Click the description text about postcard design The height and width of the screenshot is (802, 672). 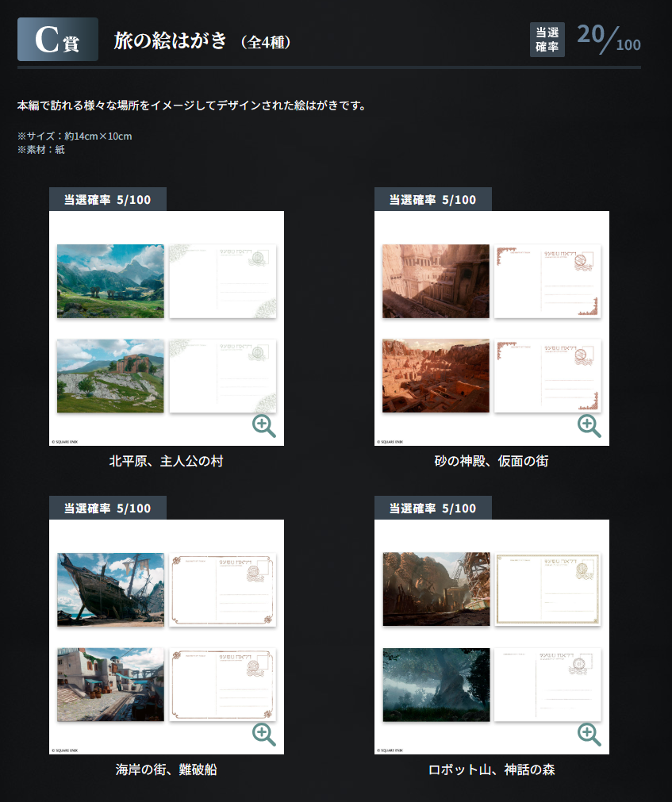click(192, 106)
